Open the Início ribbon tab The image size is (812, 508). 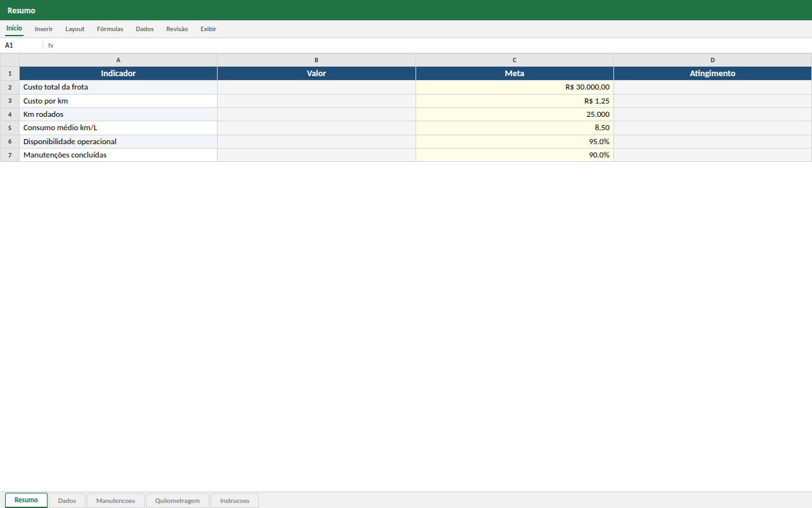14,29
